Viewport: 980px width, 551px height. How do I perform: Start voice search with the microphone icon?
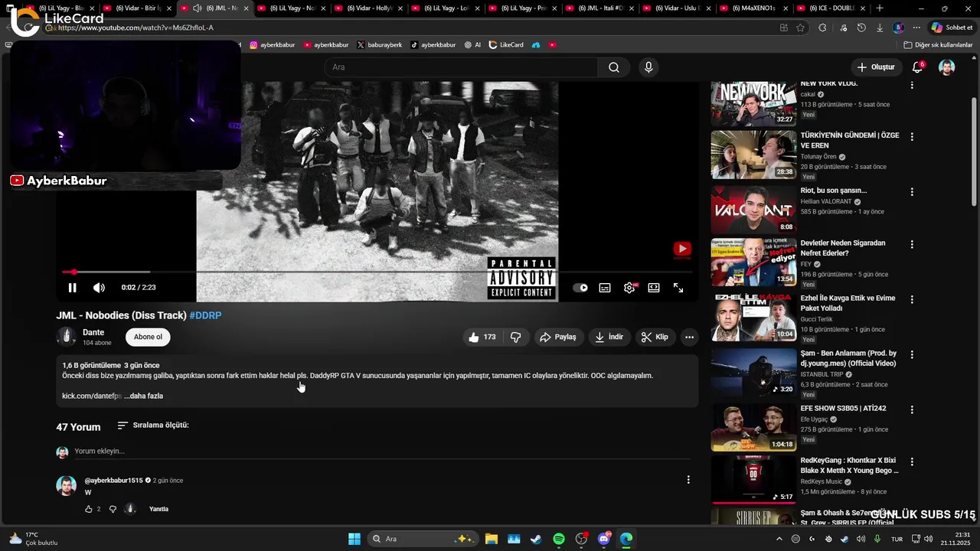pyautogui.click(x=648, y=67)
